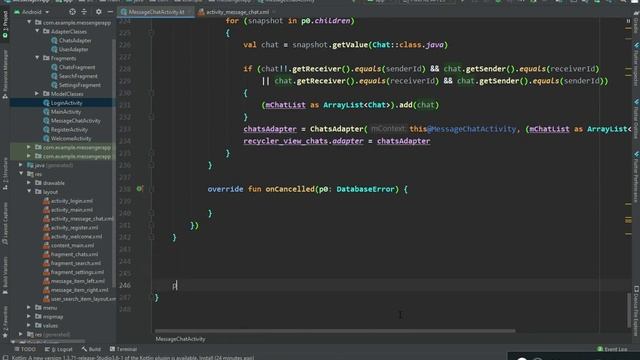Click the onCancelled function name in code

[290, 189]
